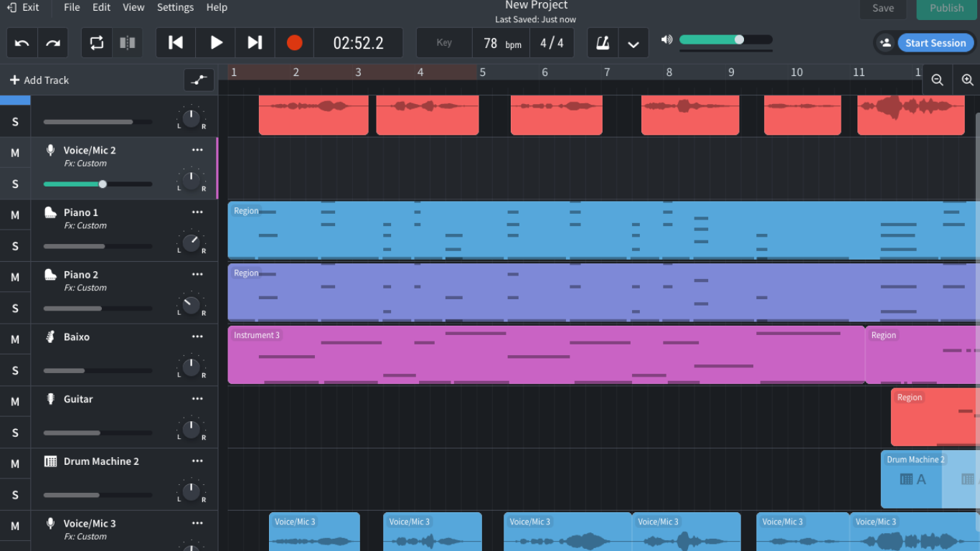This screenshot has height=551, width=980.
Task: Click the red record button
Action: pos(294,43)
